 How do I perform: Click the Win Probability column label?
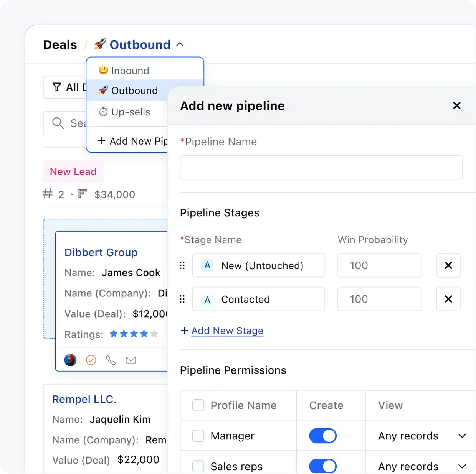373,240
